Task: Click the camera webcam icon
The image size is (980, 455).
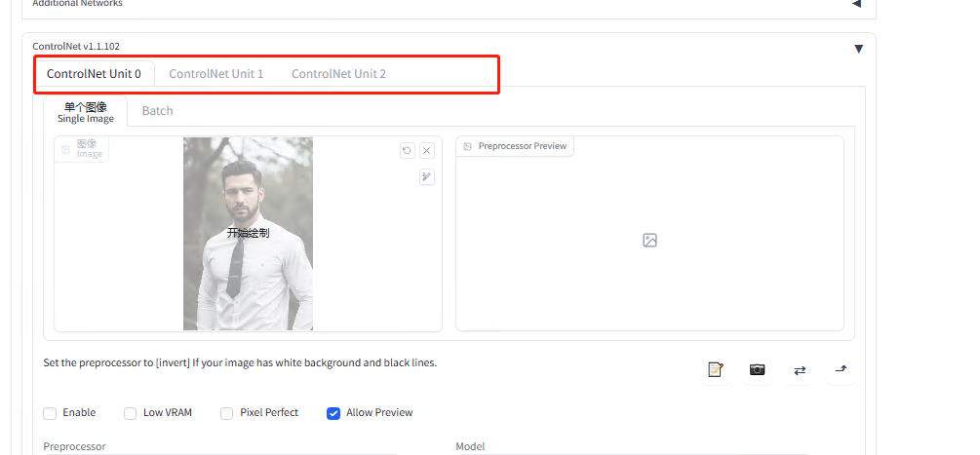Action: pos(757,370)
